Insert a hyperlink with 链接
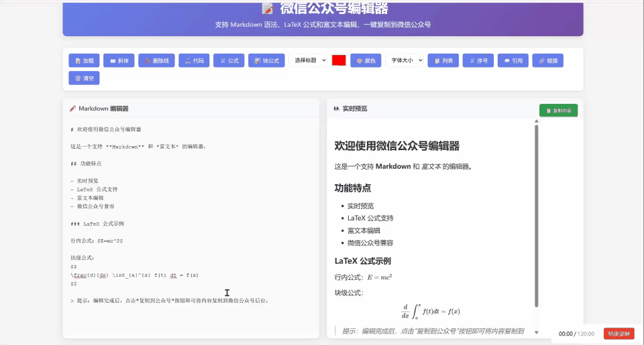 pos(548,61)
